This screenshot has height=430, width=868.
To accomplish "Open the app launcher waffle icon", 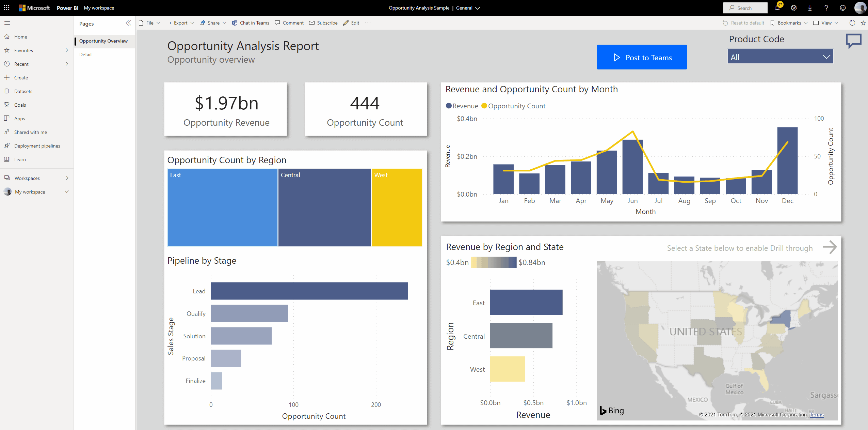I will tap(6, 7).
